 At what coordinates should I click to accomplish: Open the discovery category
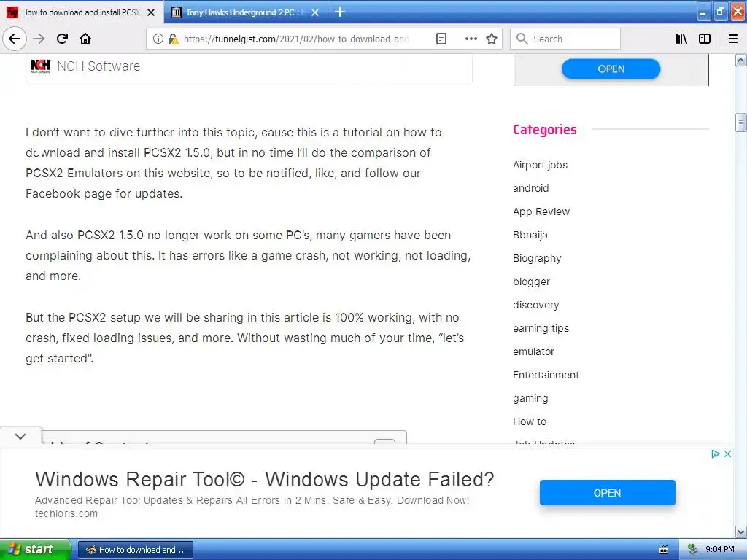(536, 305)
